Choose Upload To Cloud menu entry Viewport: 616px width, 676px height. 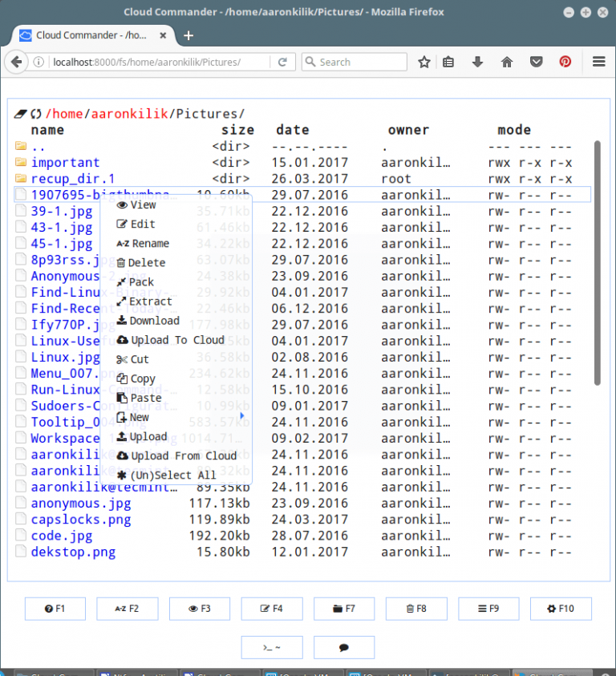pos(176,340)
